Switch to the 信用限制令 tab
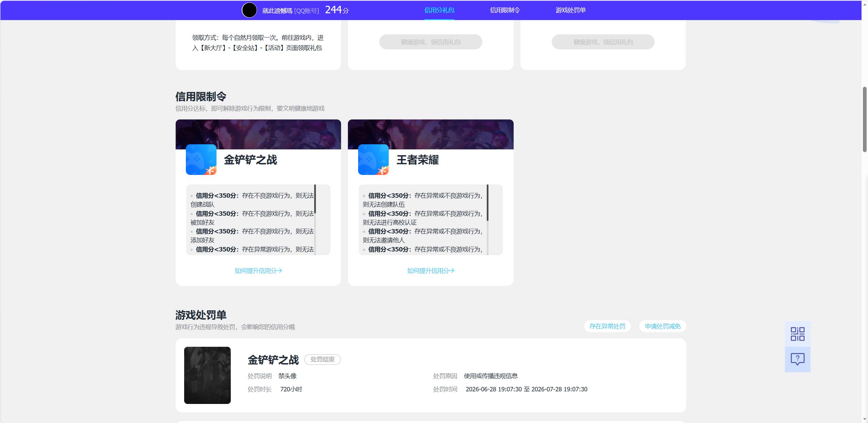This screenshot has height=423, width=868. pos(505,10)
